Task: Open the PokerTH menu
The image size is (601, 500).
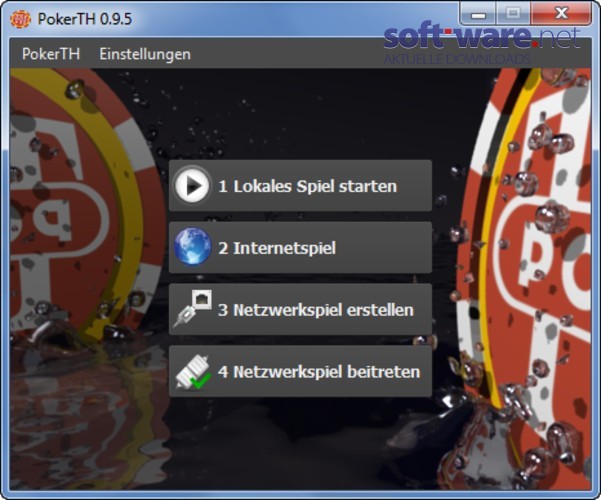Action: pyautogui.click(x=51, y=54)
